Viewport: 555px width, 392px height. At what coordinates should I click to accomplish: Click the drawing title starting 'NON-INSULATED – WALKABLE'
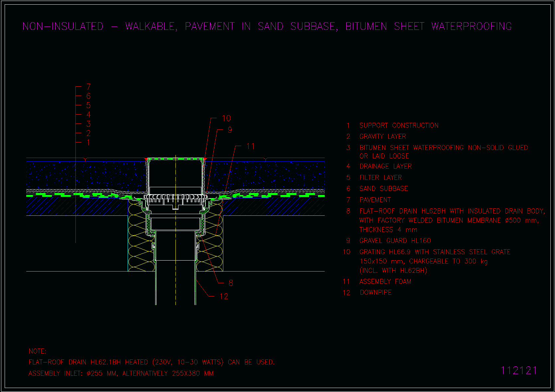pyautogui.click(x=267, y=27)
